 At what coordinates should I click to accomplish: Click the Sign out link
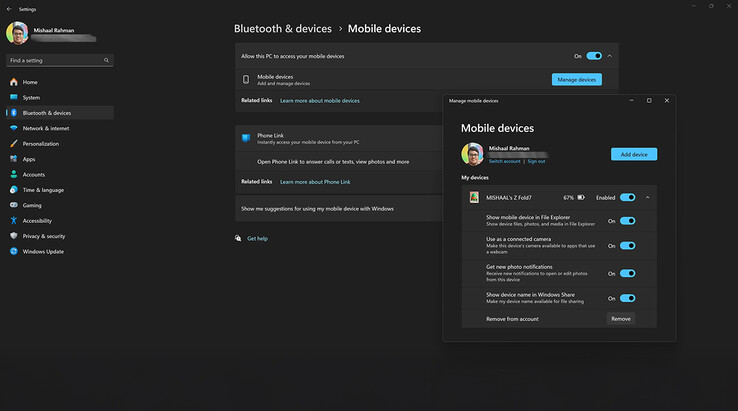(x=536, y=161)
